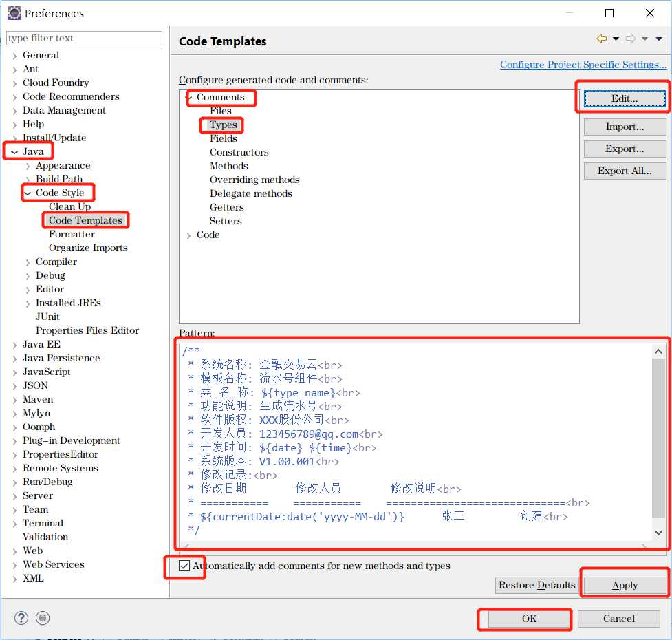Select Delegate methods comment template
This screenshot has height=640, width=672.
(x=250, y=193)
